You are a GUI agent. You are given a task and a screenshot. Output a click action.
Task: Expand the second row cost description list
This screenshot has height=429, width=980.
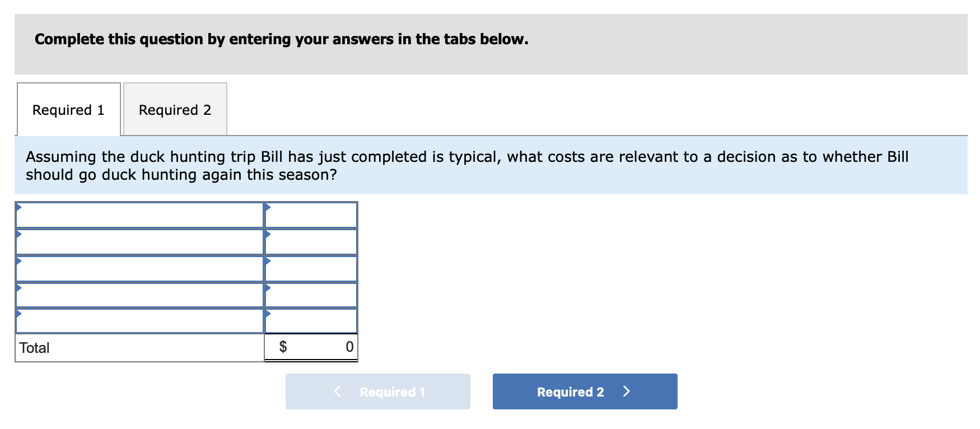click(x=140, y=241)
